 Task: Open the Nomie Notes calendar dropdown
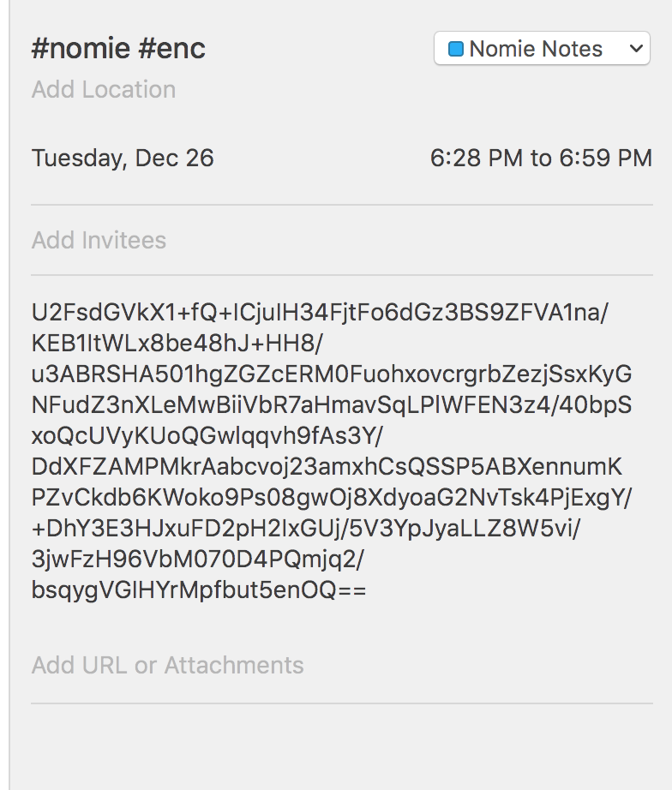coord(541,49)
